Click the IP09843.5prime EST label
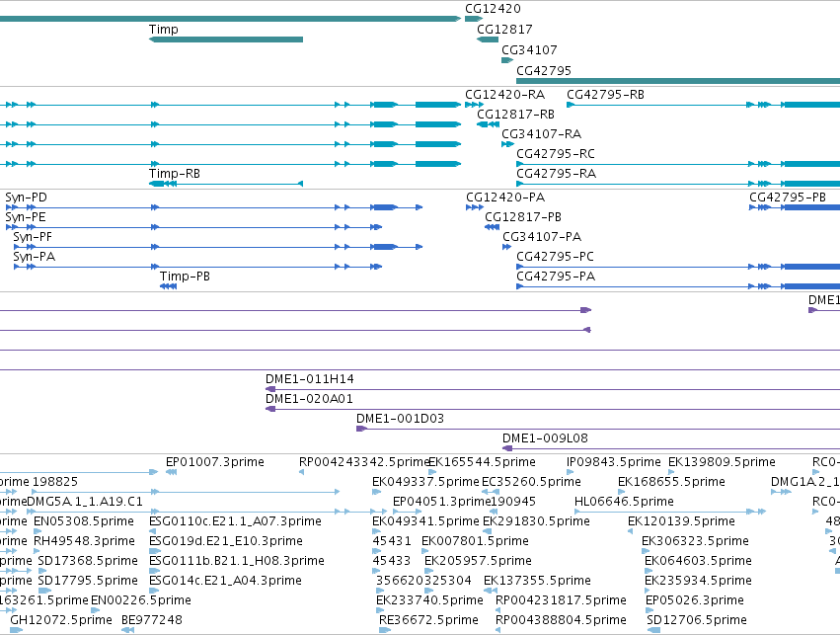Screen dimensions: 840x635 pyautogui.click(x=614, y=462)
